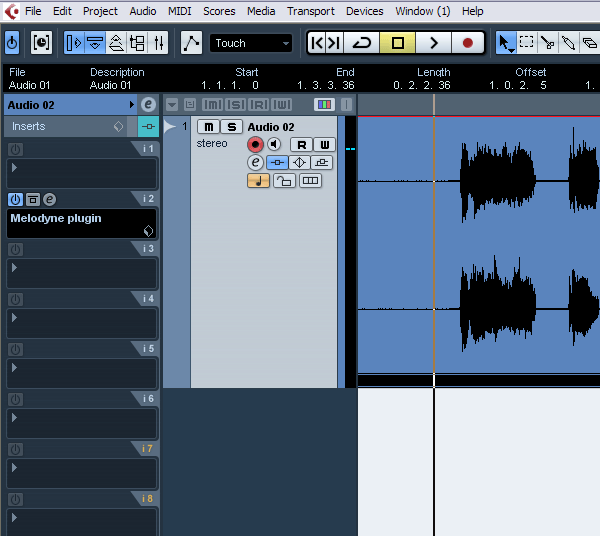Open the Transport menu
This screenshot has width=600, height=536.
[x=310, y=11]
